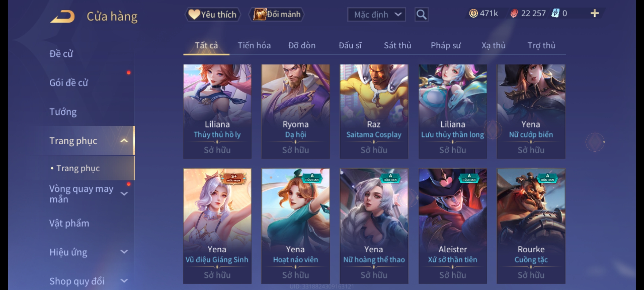Image resolution: width=644 pixels, height=290 pixels.
Task: Expand the Hiệu ứng sidebar section
Action: click(124, 252)
